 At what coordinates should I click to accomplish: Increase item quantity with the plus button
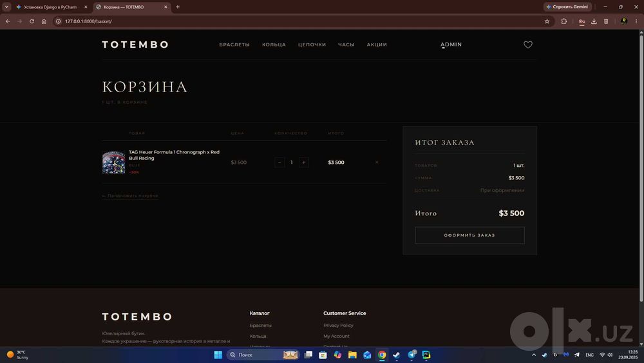coord(303,162)
